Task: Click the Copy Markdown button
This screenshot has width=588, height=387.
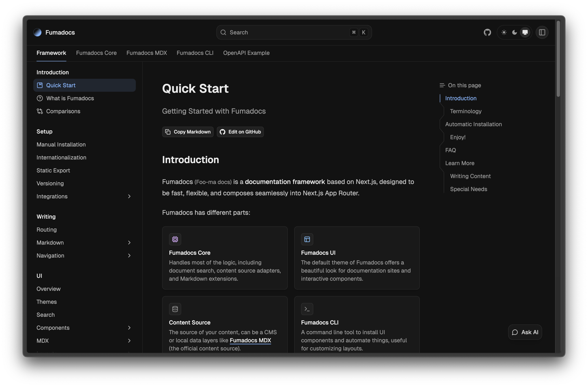Action: click(188, 132)
